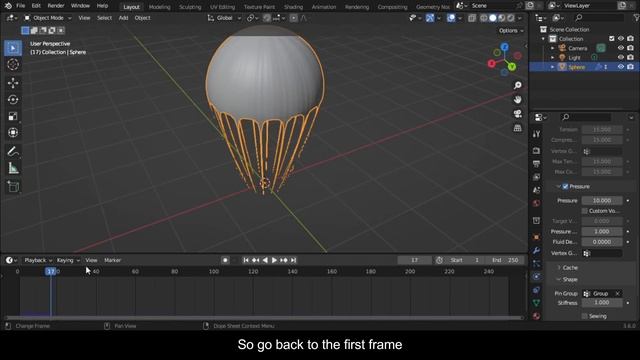The image size is (640, 360).
Task: Hide the Camera in viewport
Action: tap(621, 48)
